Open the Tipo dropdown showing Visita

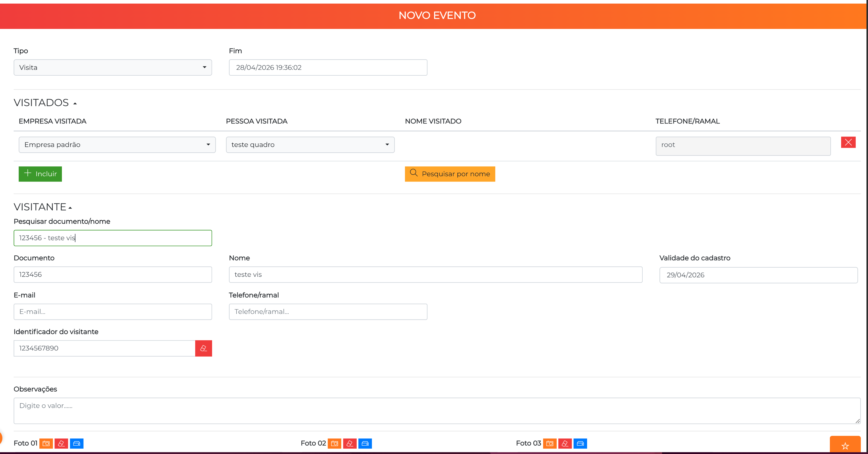tap(113, 67)
